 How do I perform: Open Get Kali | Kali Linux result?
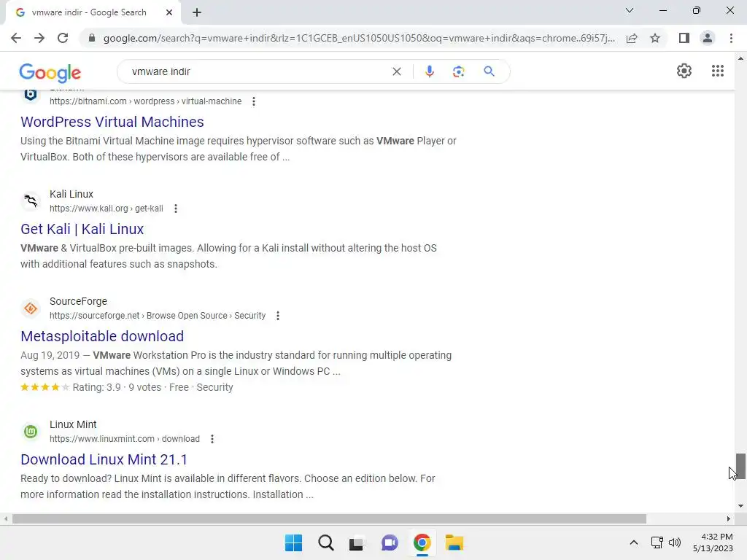pyautogui.click(x=82, y=229)
